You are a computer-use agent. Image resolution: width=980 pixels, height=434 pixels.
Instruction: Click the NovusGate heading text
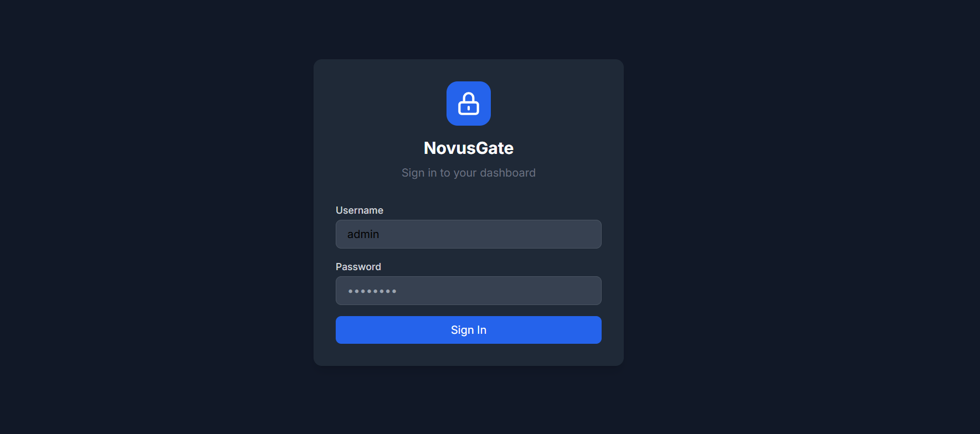[x=468, y=148]
